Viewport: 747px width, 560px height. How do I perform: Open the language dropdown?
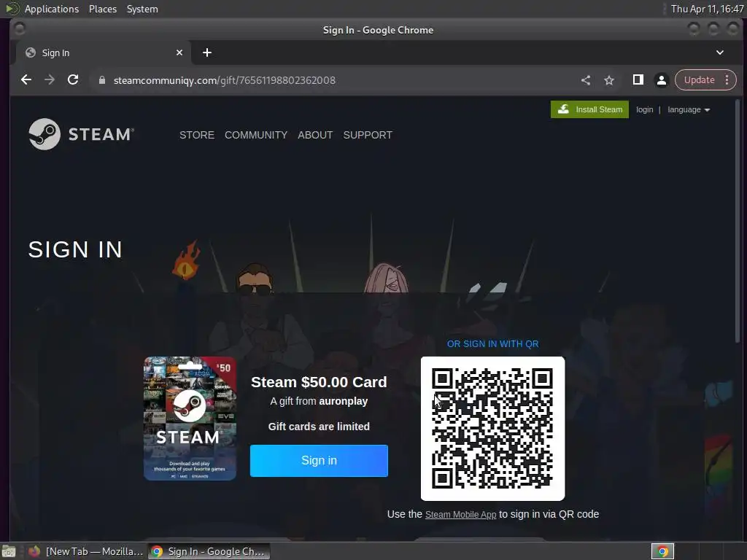pyautogui.click(x=689, y=109)
